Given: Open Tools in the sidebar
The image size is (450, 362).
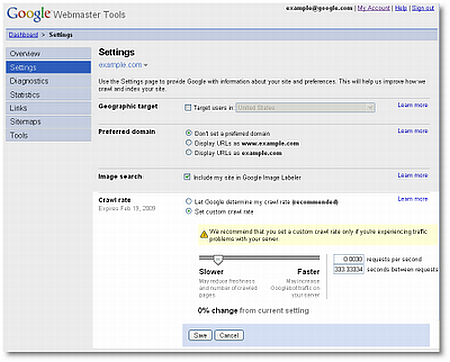Looking at the screenshot, I should 48,135.
